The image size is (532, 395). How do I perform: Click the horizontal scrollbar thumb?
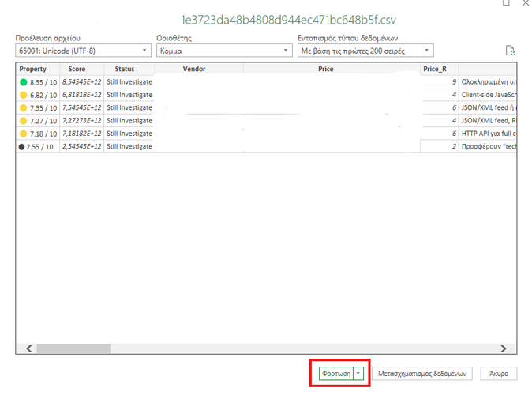(74, 348)
